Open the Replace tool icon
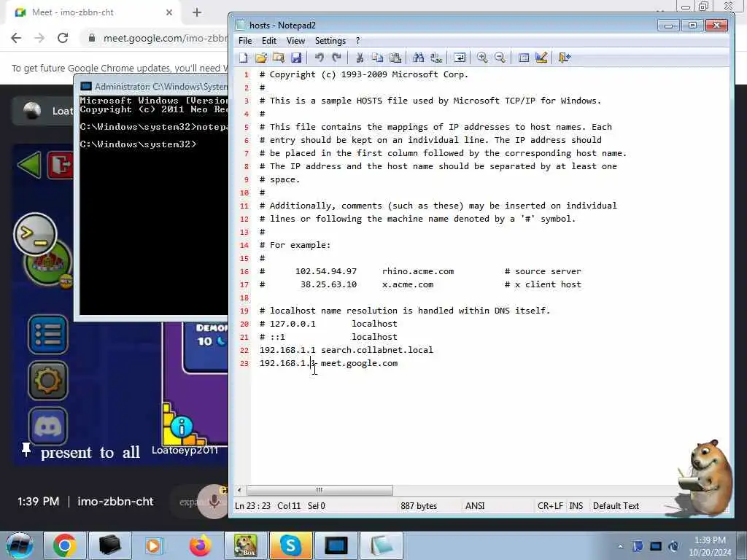This screenshot has height=560, width=747. click(x=436, y=58)
